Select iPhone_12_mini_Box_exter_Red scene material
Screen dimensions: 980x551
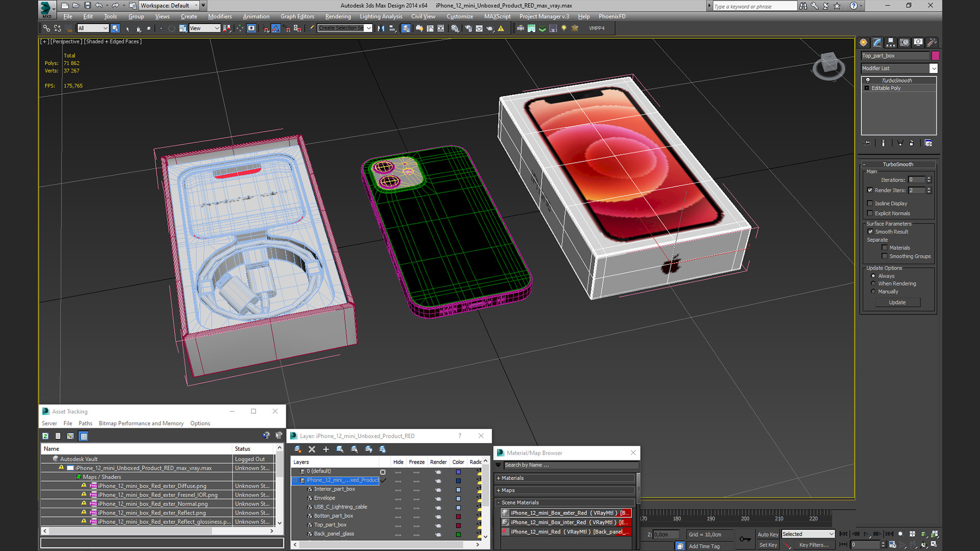click(566, 513)
